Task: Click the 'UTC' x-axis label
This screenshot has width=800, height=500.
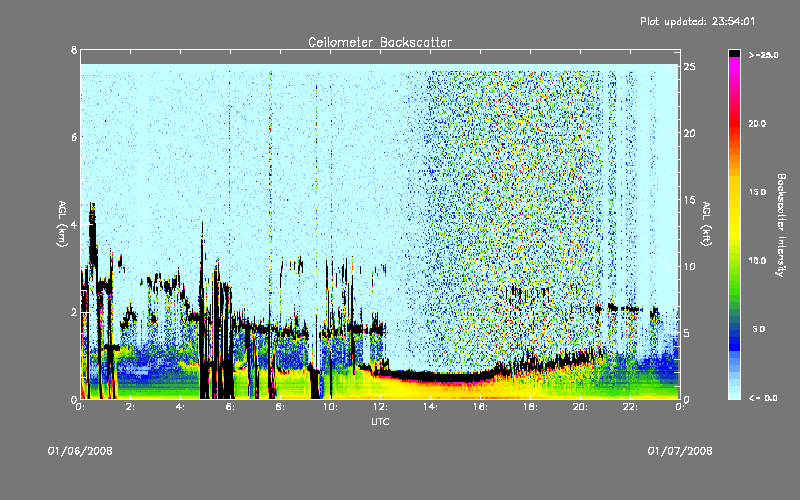Action: coord(380,421)
